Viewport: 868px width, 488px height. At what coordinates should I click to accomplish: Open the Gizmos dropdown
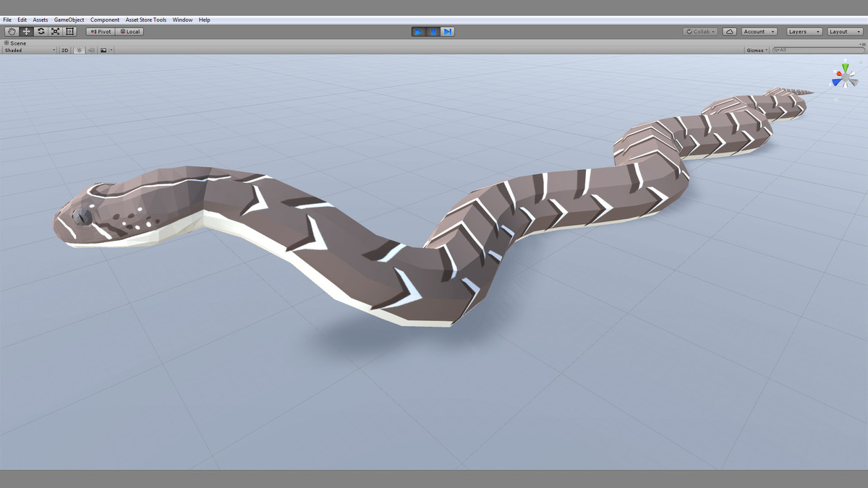coord(755,50)
